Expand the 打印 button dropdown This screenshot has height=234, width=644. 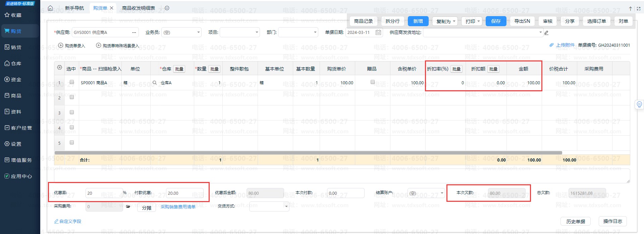479,21
